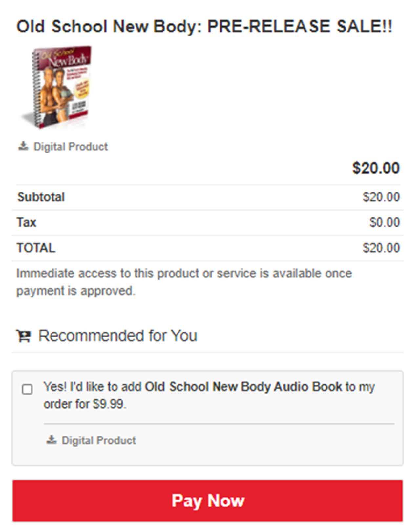Click the bold Old School New Body Audio Book text
Image resolution: width=420 pixels, height=531 pixels.
click(243, 387)
